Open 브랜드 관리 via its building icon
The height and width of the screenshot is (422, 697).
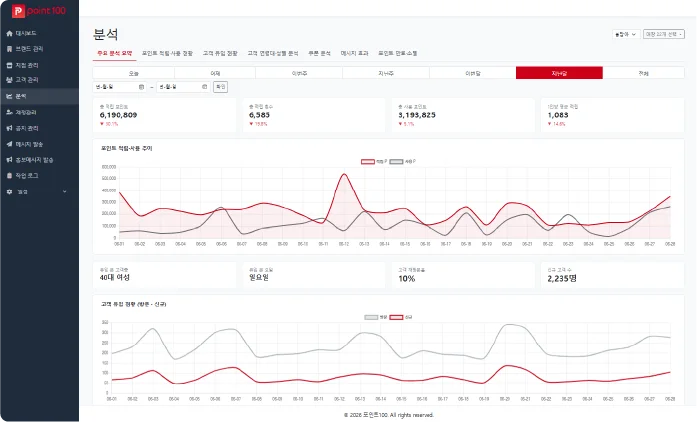9,49
